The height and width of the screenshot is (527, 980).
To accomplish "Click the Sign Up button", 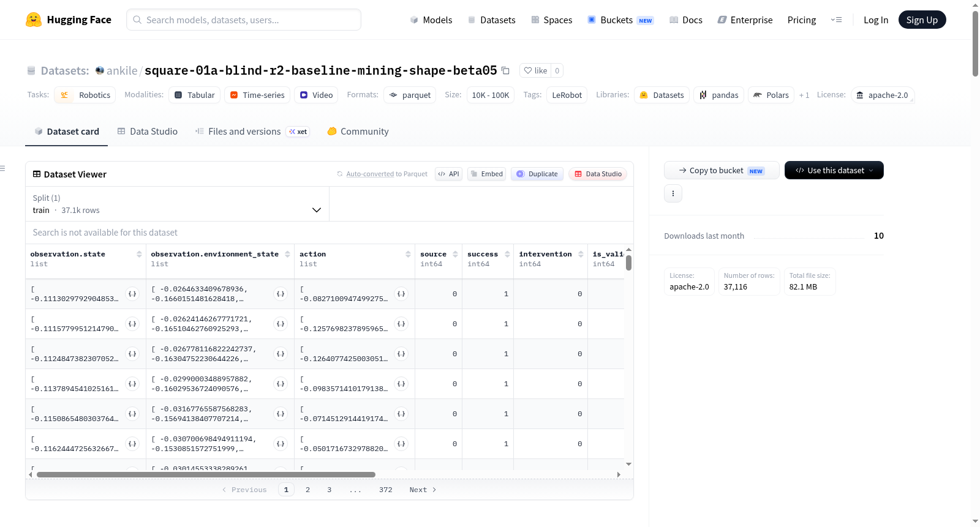I will click(x=922, y=20).
